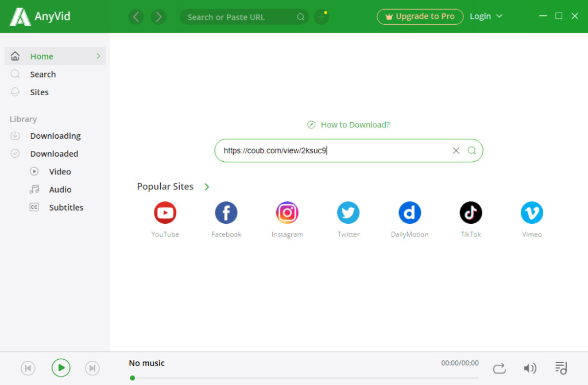Click the Downloaded checkmark icon in Library
The image size is (588, 385).
coord(15,153)
